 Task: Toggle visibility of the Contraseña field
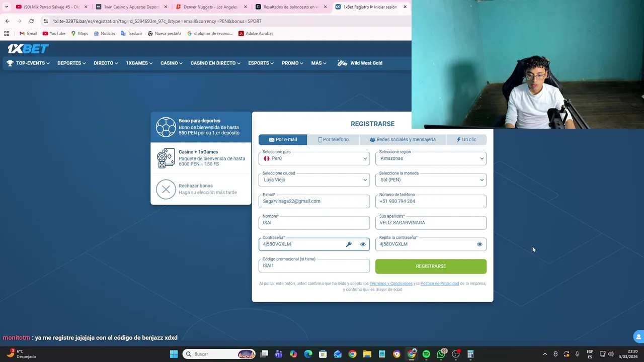tap(363, 244)
